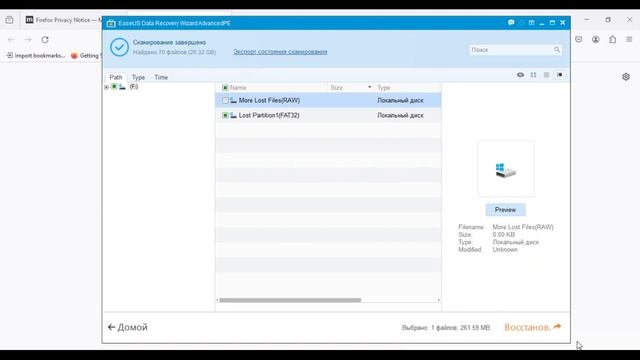Toggle the select-all checkbox beside Name
The image size is (640, 360).
click(225, 88)
